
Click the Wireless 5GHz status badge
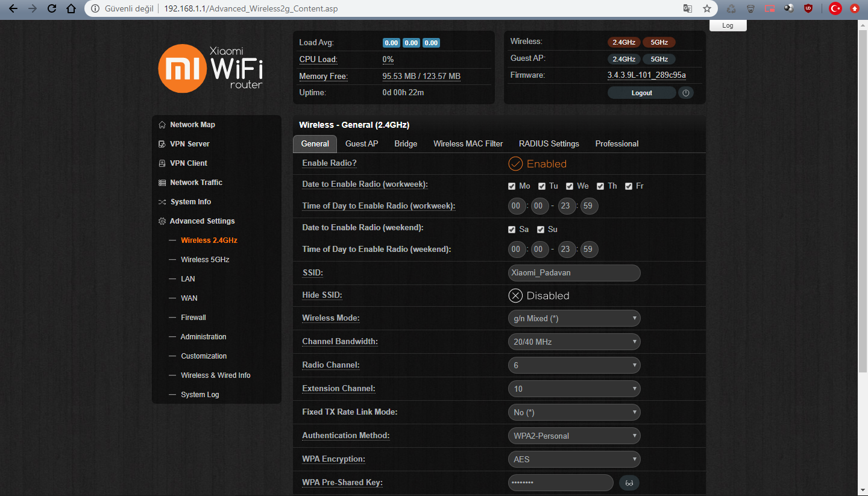[x=659, y=42]
